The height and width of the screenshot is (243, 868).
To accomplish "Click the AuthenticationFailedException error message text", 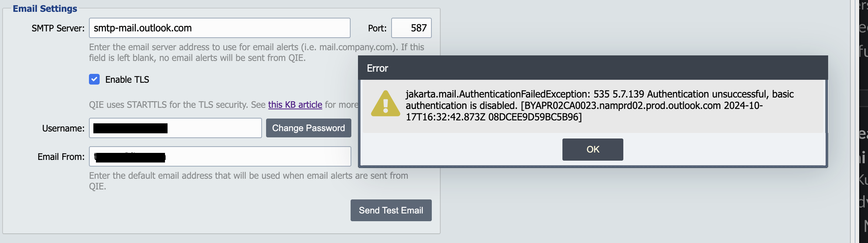I will click(x=600, y=106).
